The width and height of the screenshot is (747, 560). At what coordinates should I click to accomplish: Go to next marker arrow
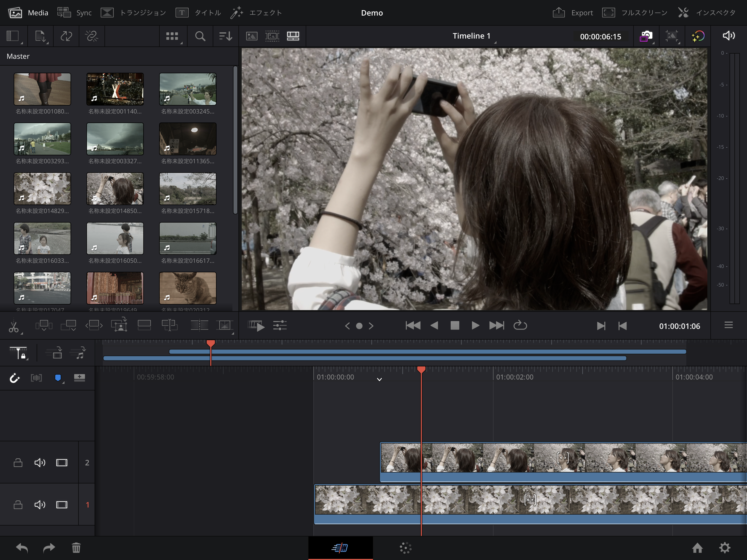[371, 326]
